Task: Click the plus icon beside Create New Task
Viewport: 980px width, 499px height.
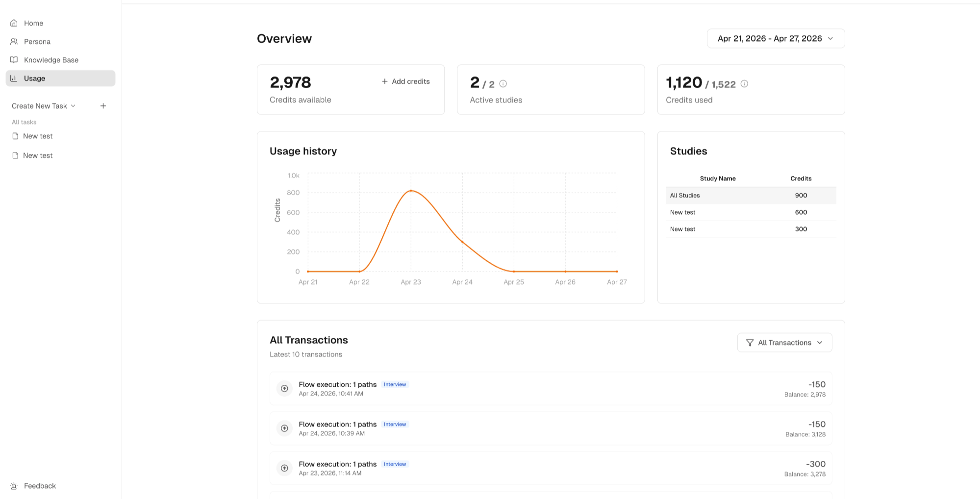Action: 103,106
